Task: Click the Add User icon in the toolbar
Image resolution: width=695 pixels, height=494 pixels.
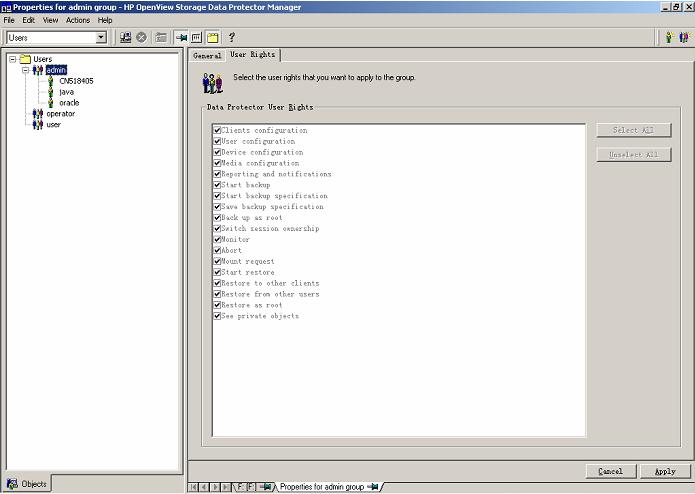Action: [x=669, y=37]
